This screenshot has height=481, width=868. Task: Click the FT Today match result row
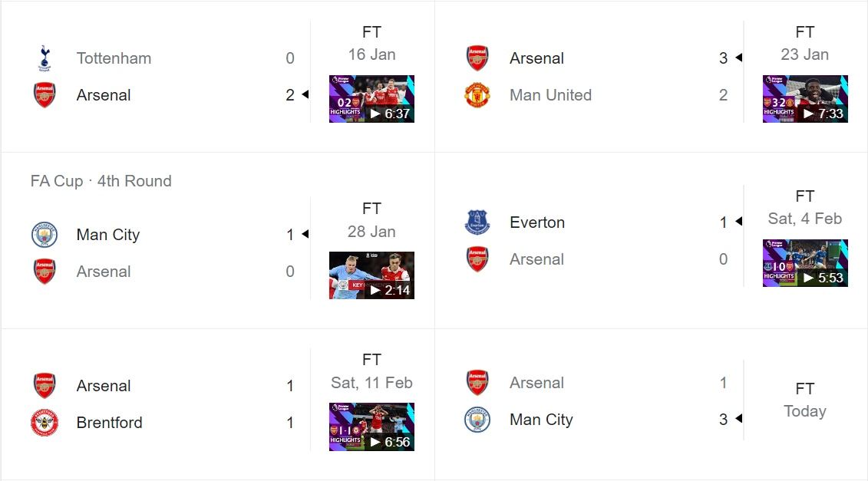[804, 400]
